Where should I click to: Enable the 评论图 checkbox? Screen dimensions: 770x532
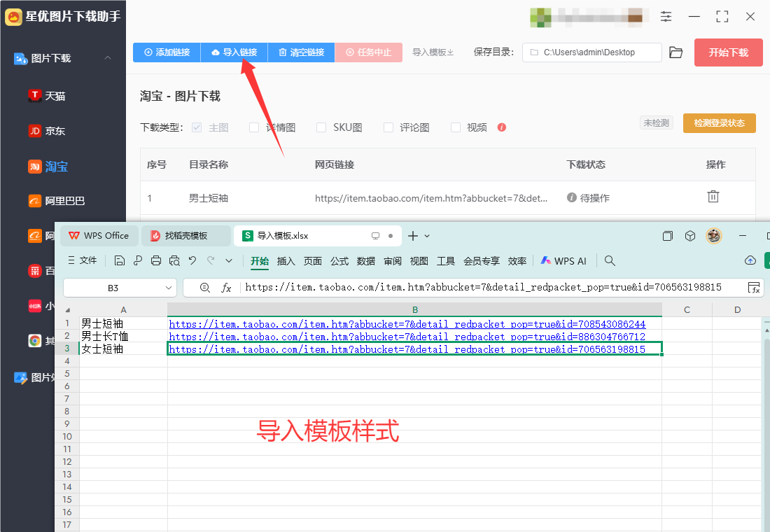coord(388,127)
